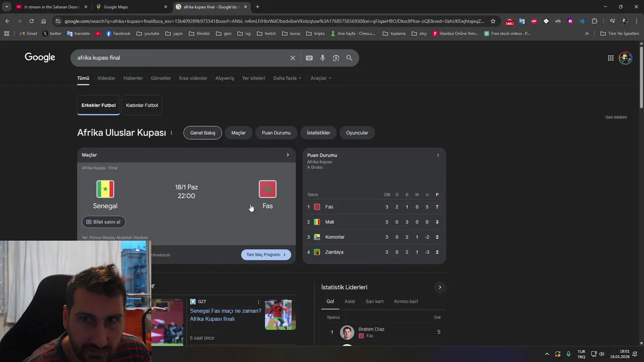Open a new browser tab
Image resolution: width=644 pixels, height=362 pixels.
[x=258, y=7]
